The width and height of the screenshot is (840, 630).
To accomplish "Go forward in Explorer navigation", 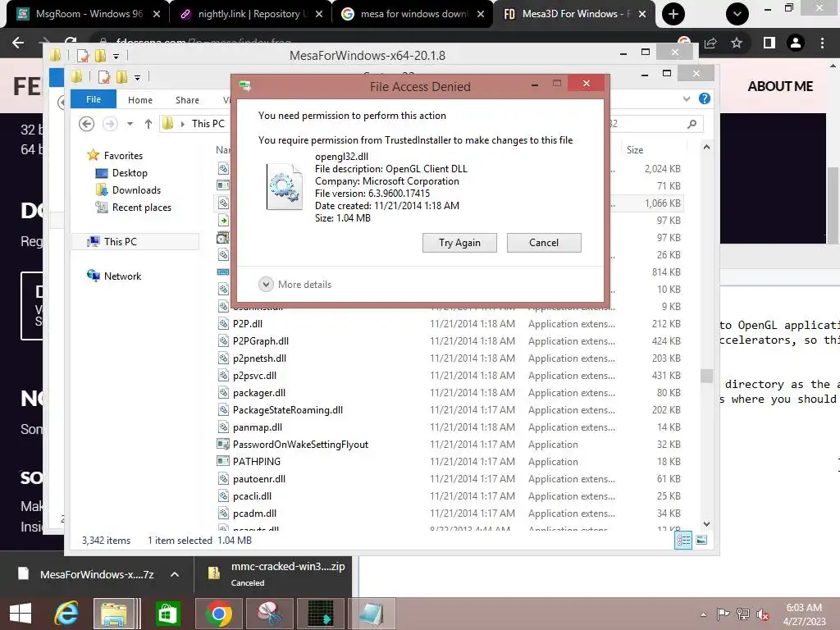I will pyautogui.click(x=110, y=124).
